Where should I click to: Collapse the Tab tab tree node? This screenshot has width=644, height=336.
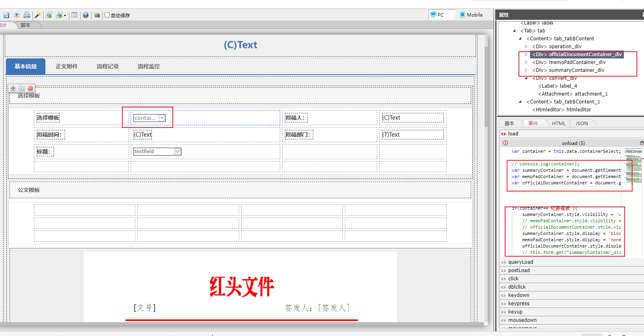point(514,31)
